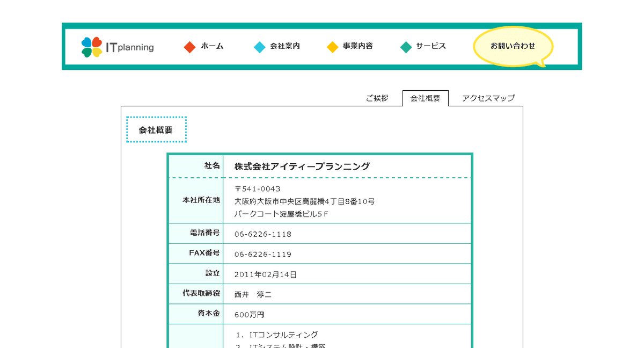Open the ホーム menu item

click(213, 46)
